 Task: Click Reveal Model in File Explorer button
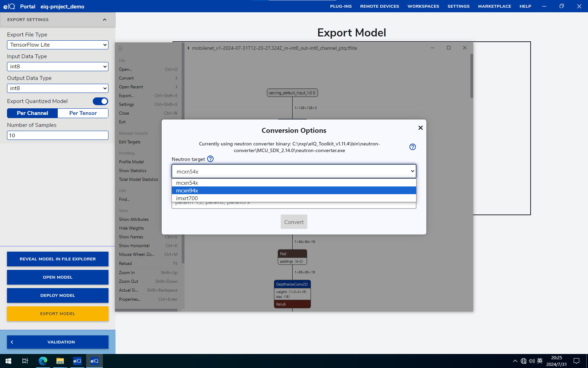[58, 259]
